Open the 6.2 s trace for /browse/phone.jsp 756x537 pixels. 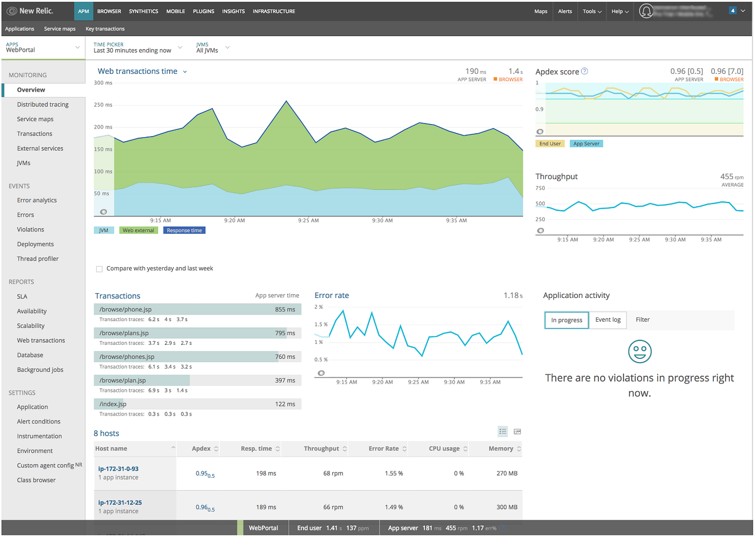tap(154, 320)
